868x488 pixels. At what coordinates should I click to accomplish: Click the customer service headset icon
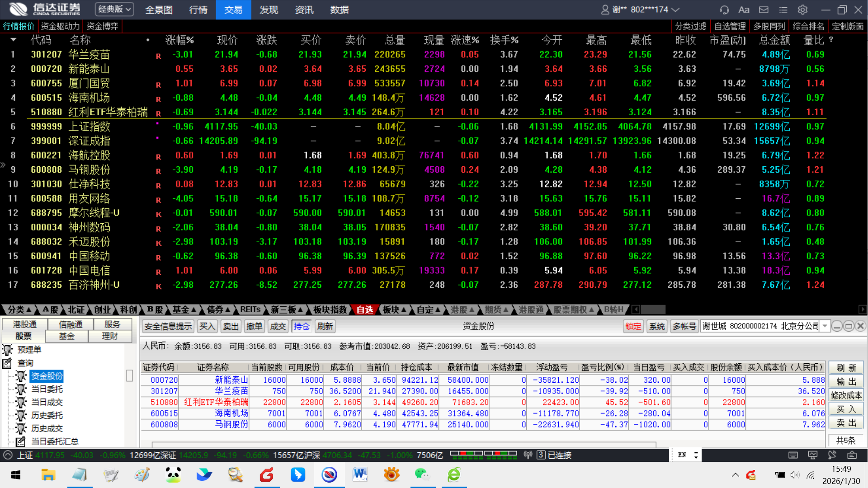(724, 9)
